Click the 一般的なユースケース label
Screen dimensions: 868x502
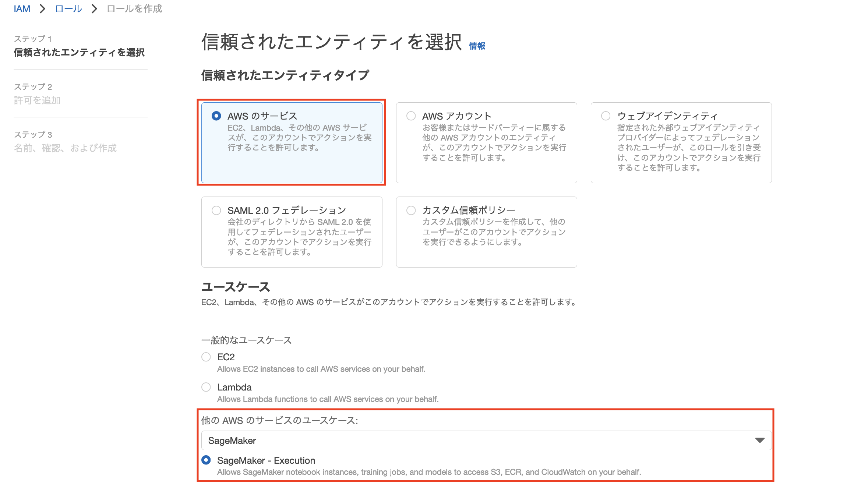coord(246,340)
